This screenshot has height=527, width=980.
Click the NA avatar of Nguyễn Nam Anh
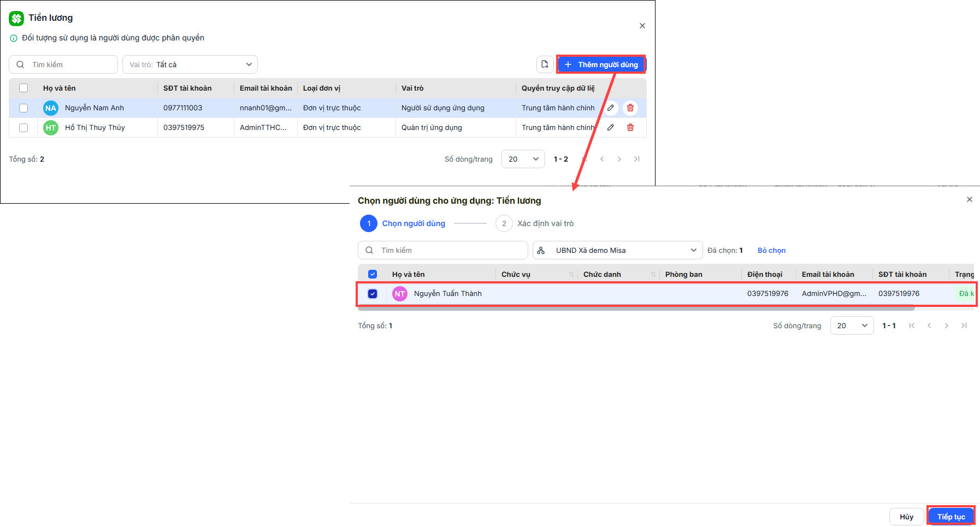(x=51, y=108)
